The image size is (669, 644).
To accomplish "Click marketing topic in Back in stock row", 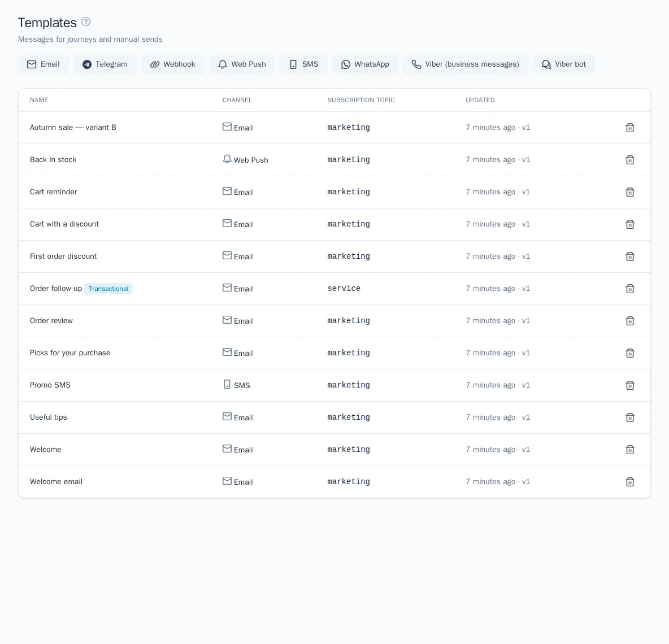I will (349, 159).
